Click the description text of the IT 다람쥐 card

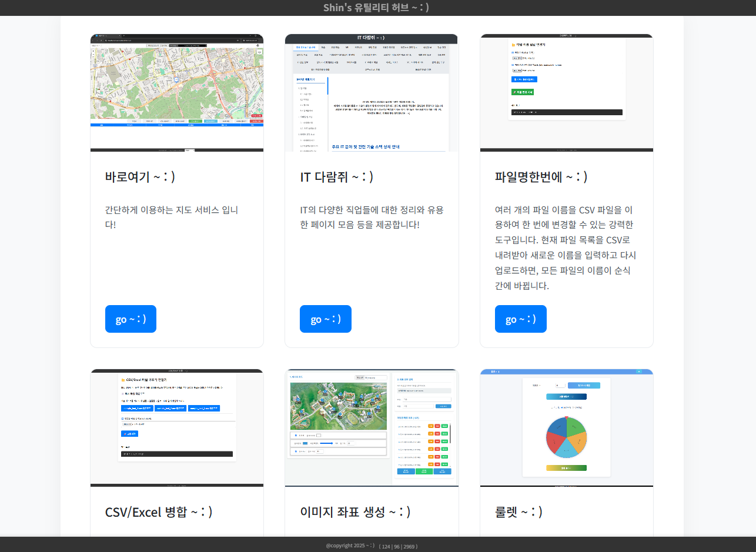tap(372, 218)
